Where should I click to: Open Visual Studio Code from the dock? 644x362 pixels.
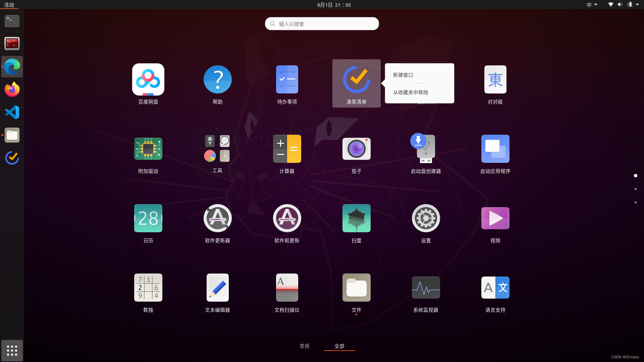click(x=12, y=112)
